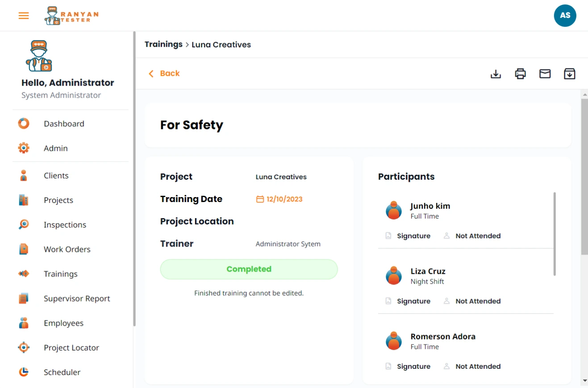The image size is (588, 388).
Task: Click Not Attended for Romerson Adora
Action: click(478, 367)
